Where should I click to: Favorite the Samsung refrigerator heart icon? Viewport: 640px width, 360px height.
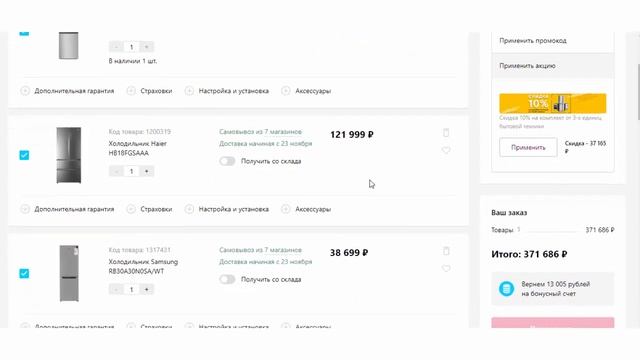coord(446,269)
